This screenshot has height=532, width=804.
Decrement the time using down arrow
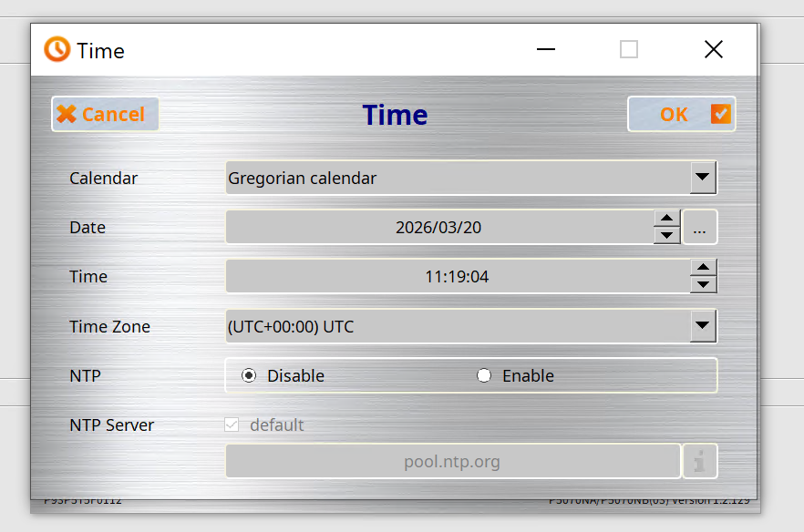pos(702,284)
